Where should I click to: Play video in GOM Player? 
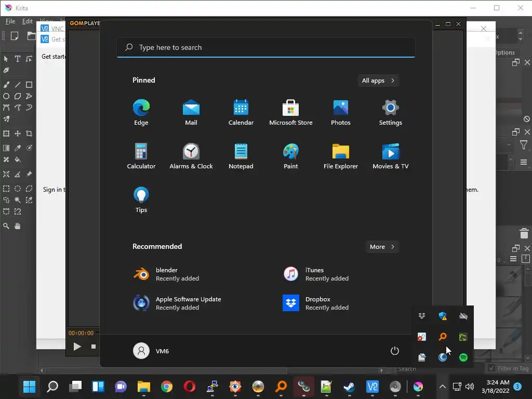77,347
